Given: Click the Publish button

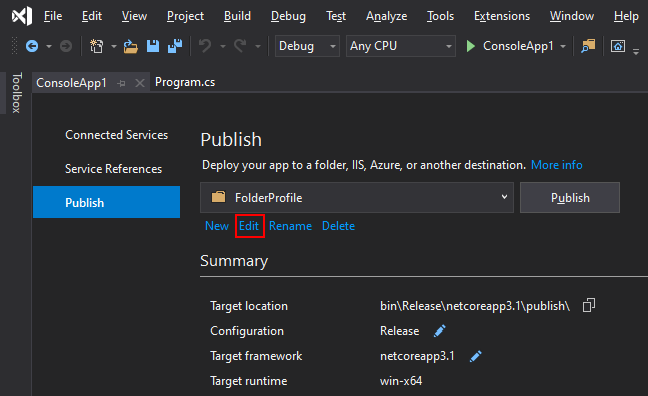Looking at the screenshot, I should (x=570, y=198).
